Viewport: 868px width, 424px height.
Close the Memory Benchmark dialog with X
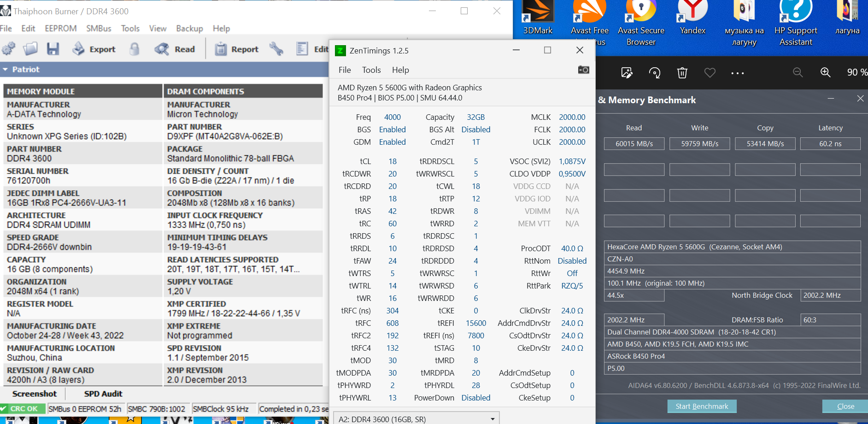[x=860, y=98]
